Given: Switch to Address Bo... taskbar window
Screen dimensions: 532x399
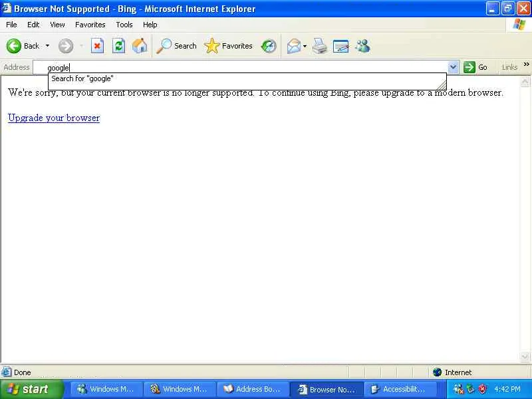Looking at the screenshot, I should (x=253, y=389).
